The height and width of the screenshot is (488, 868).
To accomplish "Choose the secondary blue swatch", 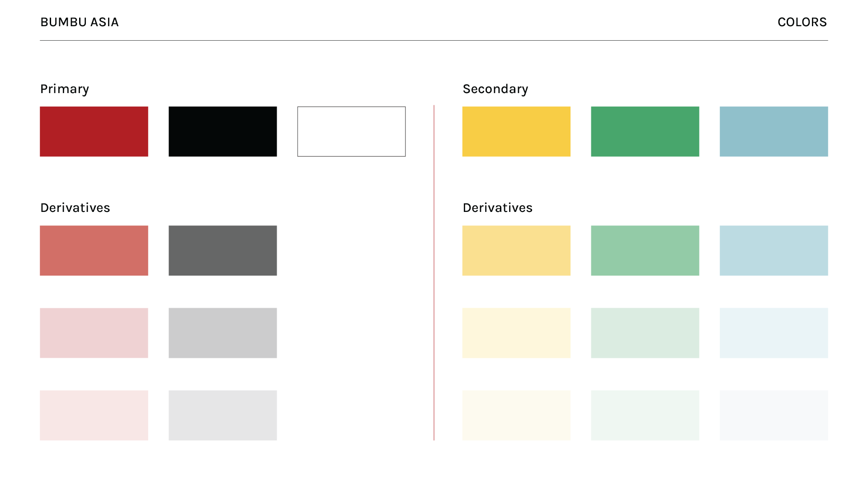I will point(774,131).
